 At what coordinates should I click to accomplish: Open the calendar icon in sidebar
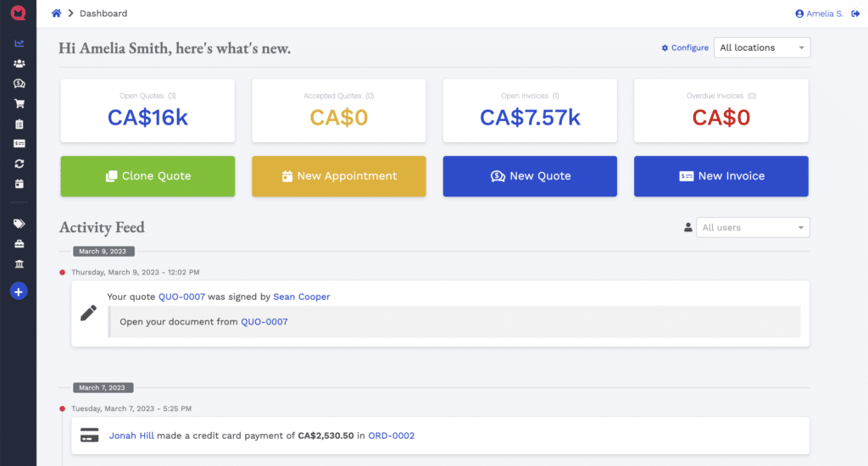click(19, 184)
